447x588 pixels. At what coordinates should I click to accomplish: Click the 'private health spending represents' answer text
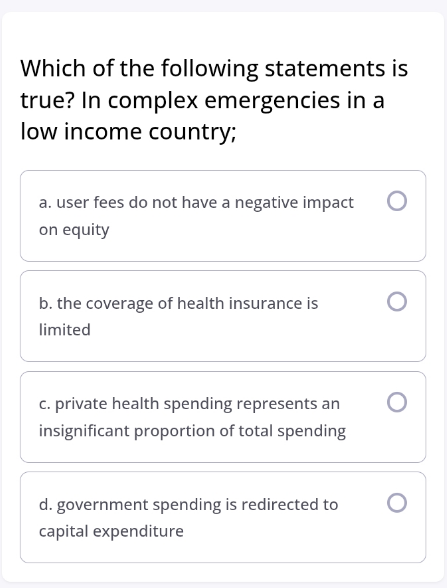[x=192, y=417]
